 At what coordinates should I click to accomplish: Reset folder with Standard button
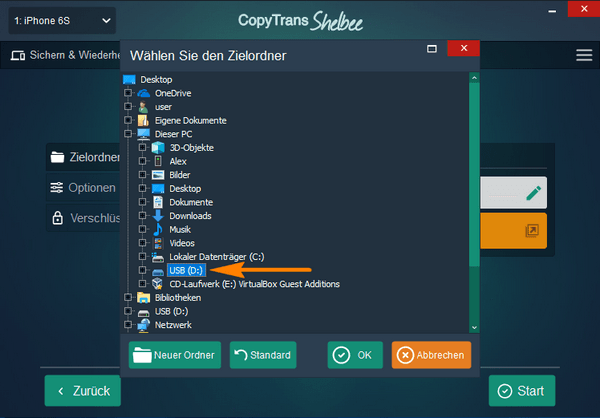click(263, 355)
